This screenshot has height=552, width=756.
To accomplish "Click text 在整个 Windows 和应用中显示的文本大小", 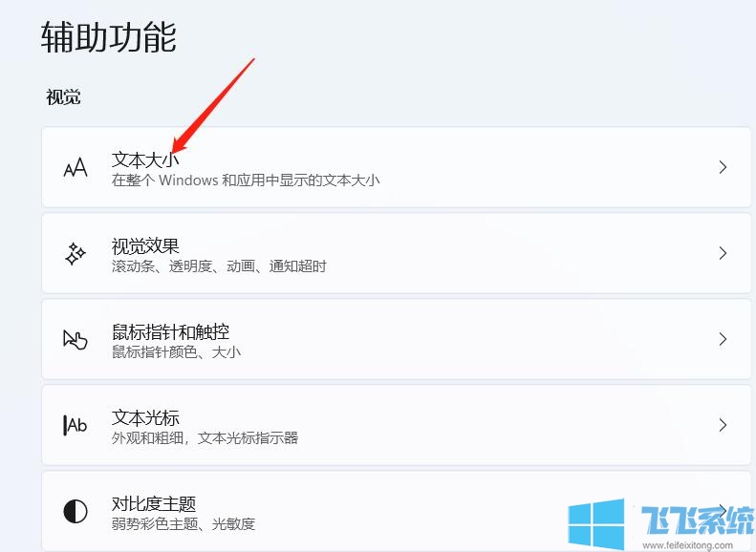I will click(x=246, y=180).
